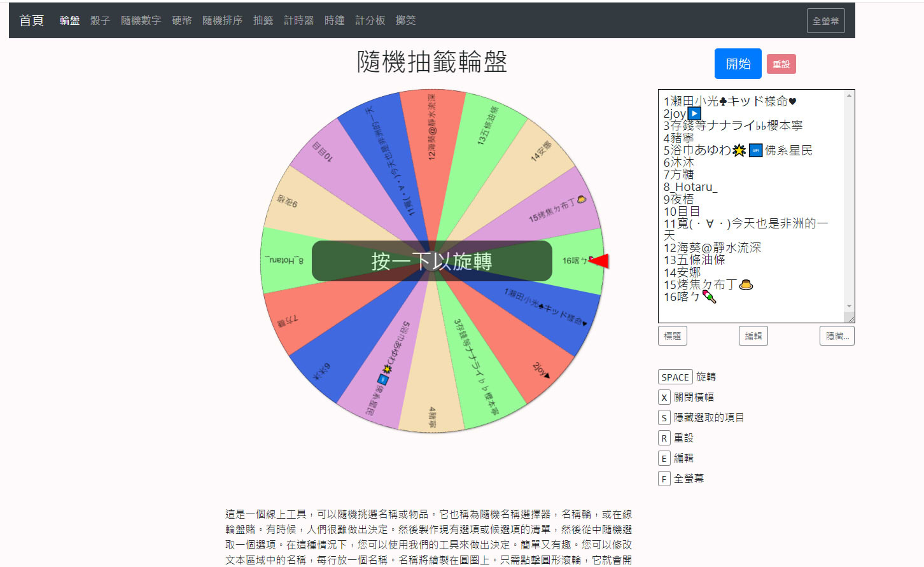Click the red pointer arrow on wheel
Screen dimensions: 924x567
(x=600, y=261)
